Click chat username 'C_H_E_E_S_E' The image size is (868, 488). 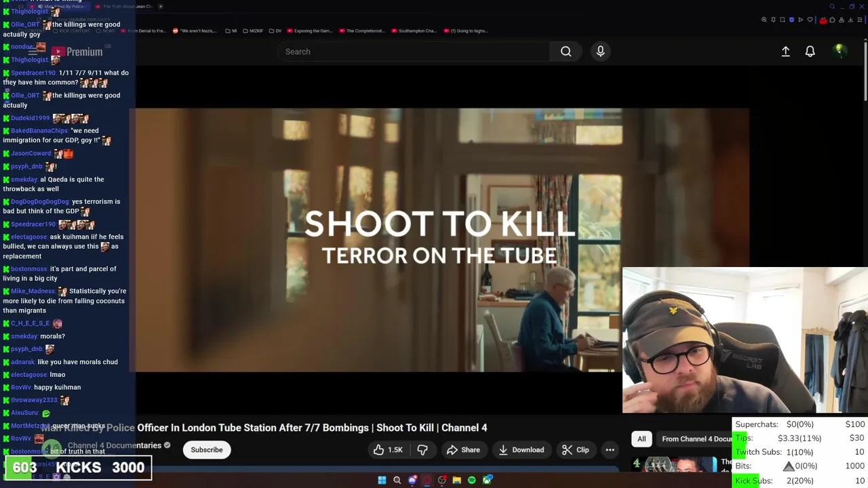pyautogui.click(x=30, y=324)
